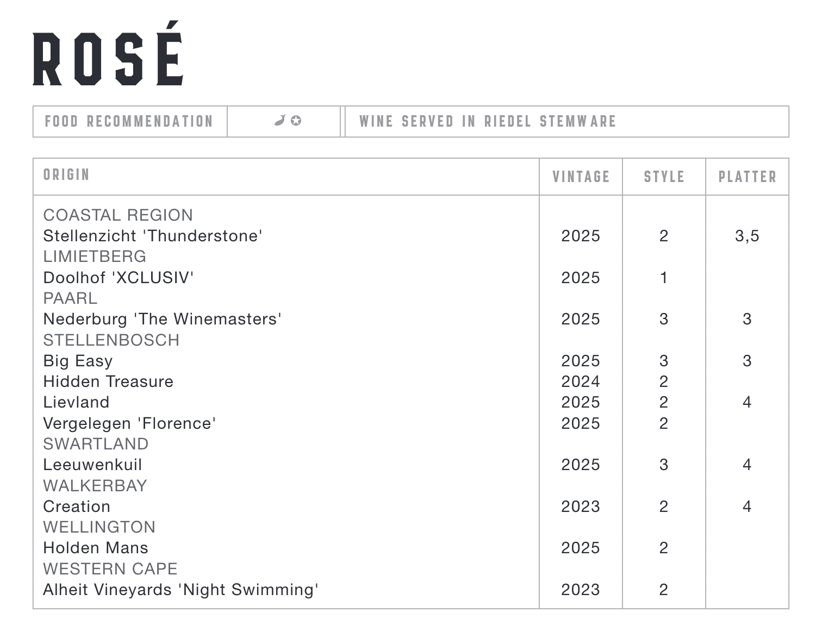Select the Doolhof 'XCLUSIV' wine

[119, 278]
